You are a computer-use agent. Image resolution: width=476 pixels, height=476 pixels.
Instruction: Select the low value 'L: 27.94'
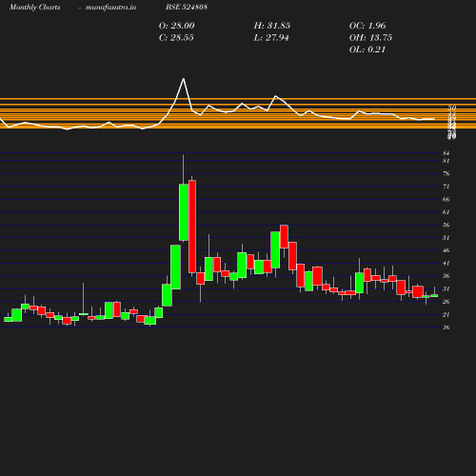coord(271,37)
